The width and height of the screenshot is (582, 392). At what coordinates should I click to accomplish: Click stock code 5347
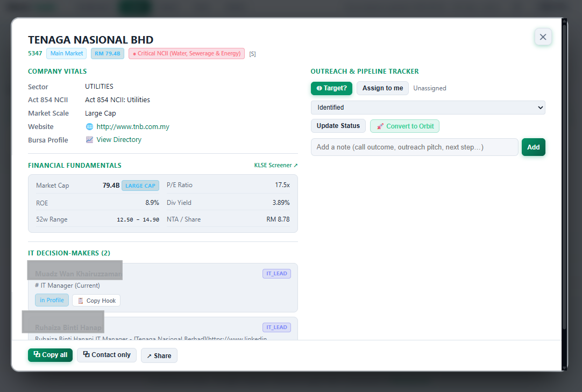pos(35,53)
